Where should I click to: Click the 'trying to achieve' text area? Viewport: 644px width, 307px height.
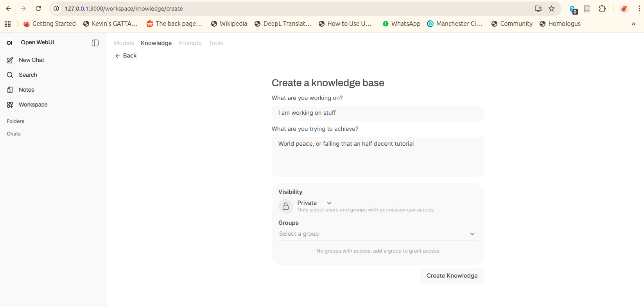(x=378, y=156)
